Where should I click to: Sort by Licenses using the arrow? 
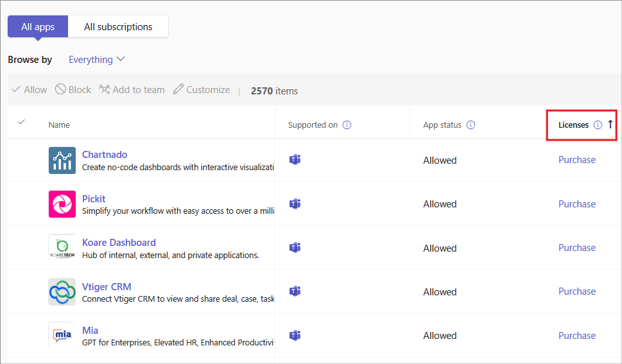pos(610,125)
